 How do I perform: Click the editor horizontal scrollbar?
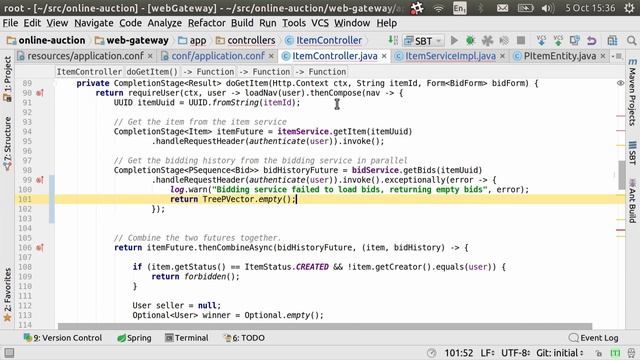point(325,327)
